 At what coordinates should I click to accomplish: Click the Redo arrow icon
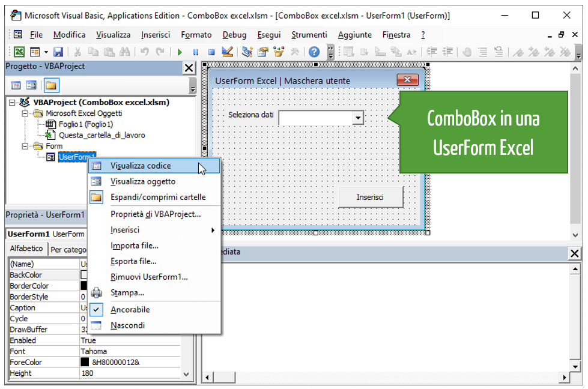[160, 52]
